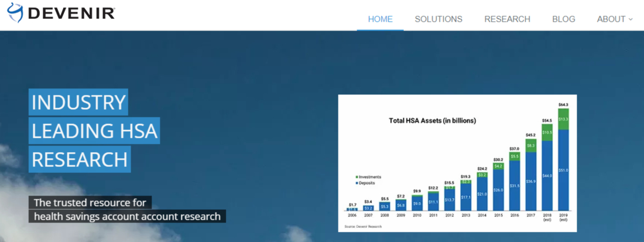
Task: Click the $37.0 total above the 2016 bar
Action: [515, 149]
